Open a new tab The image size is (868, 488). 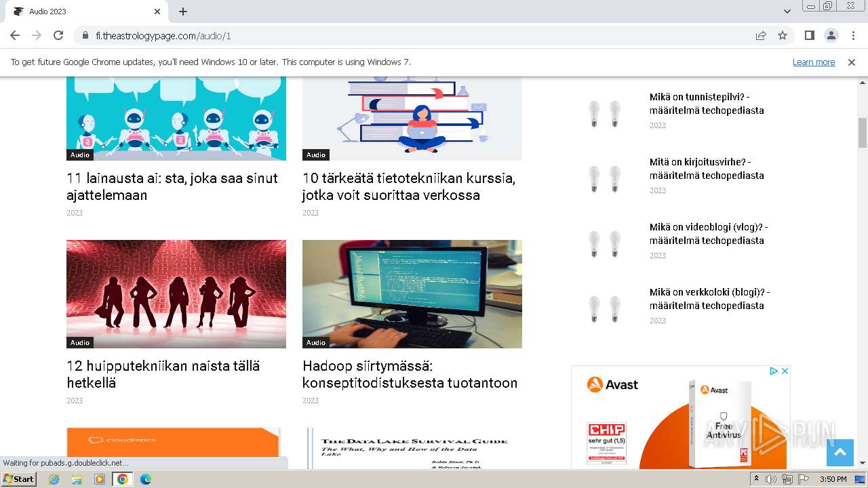(183, 12)
